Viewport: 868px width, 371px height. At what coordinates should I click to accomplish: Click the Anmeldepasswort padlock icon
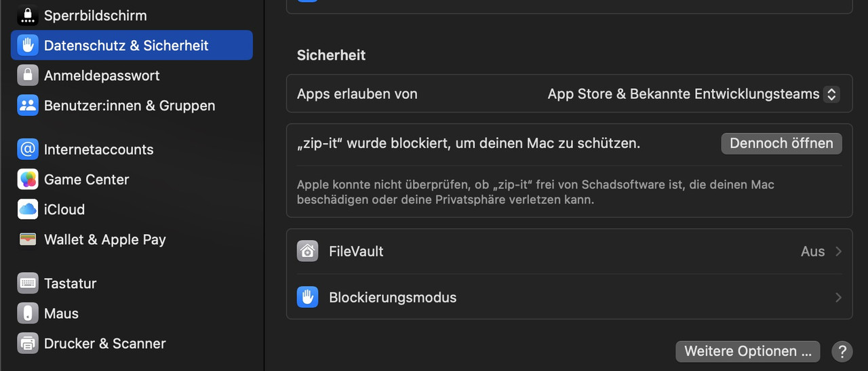[28, 75]
